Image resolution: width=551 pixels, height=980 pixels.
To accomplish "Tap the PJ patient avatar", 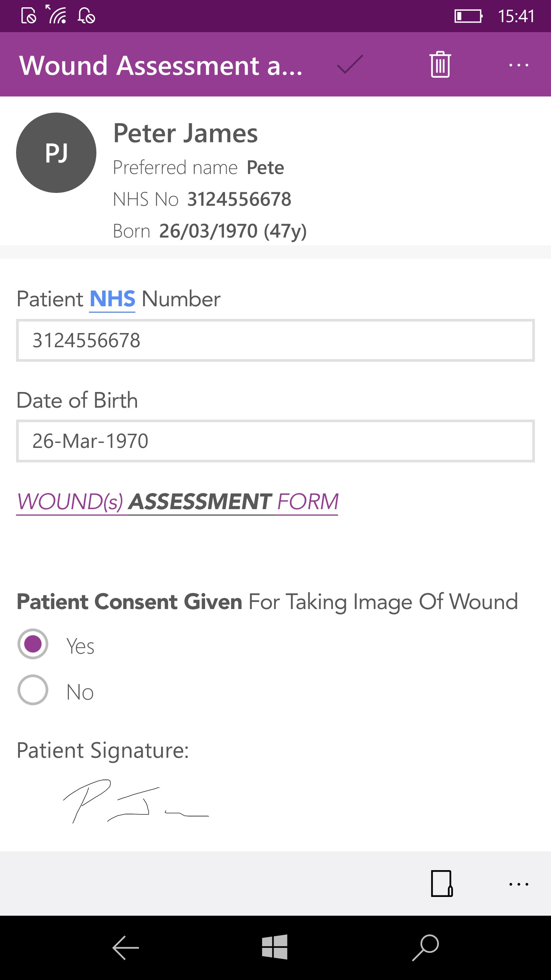I will click(x=56, y=153).
